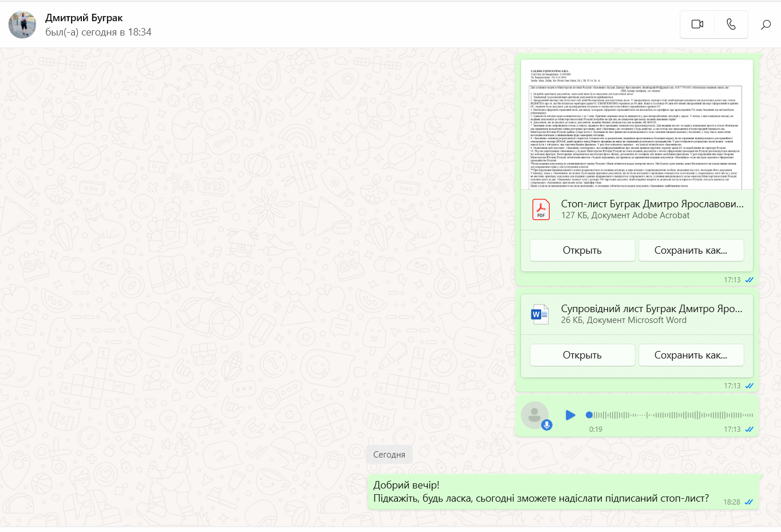This screenshot has height=532, width=781.
Task: Click the 18:28 message timestamp
Action: coord(732,502)
